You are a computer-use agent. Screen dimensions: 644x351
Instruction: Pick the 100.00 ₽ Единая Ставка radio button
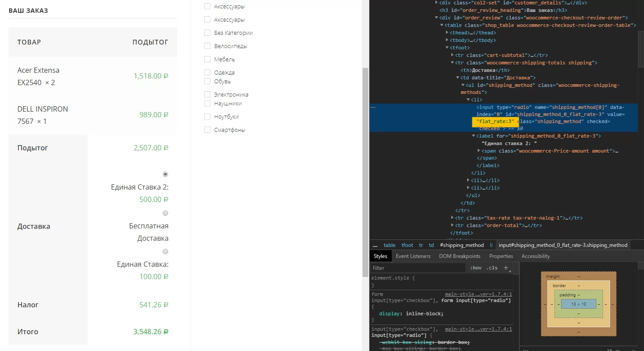tap(165, 251)
